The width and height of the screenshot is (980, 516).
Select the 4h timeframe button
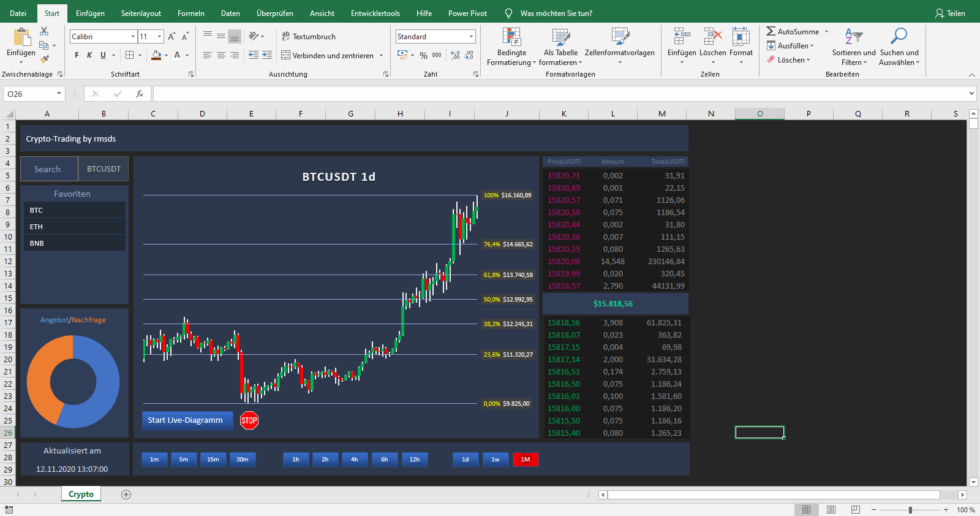(x=355, y=460)
